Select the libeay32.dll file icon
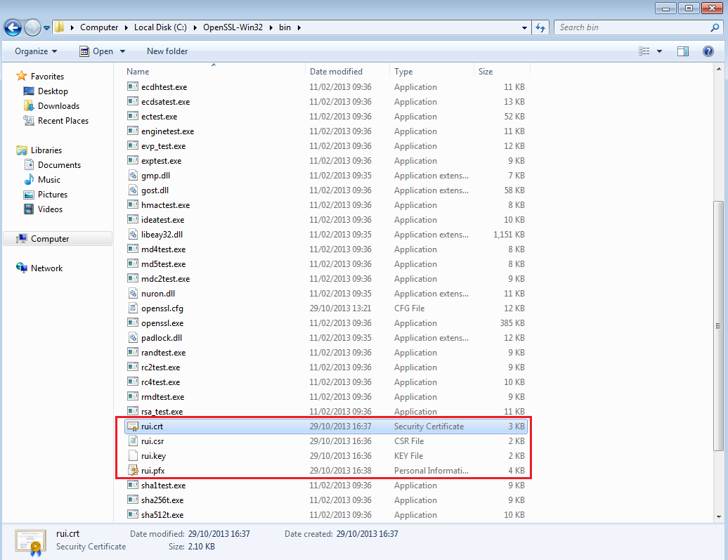The width and height of the screenshot is (728, 560). [133, 235]
